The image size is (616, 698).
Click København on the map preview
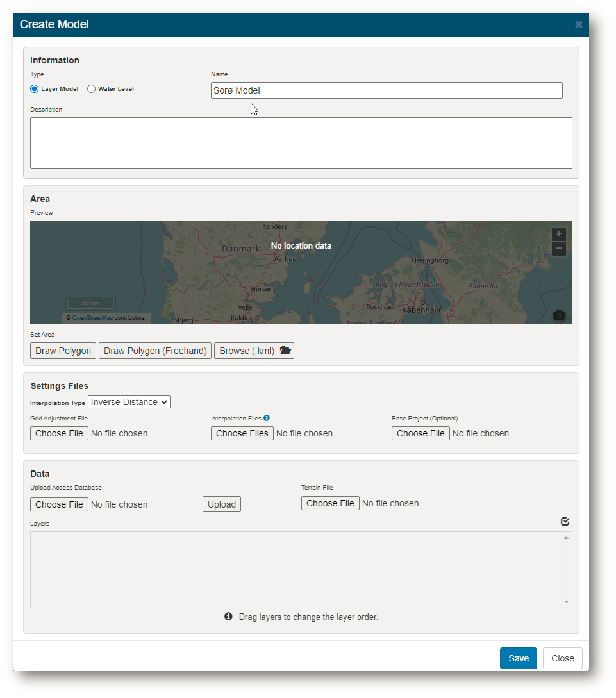(422, 310)
